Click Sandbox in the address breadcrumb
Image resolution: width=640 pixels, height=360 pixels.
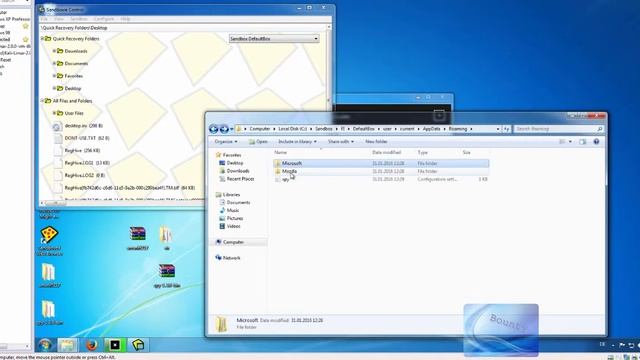click(x=324, y=129)
